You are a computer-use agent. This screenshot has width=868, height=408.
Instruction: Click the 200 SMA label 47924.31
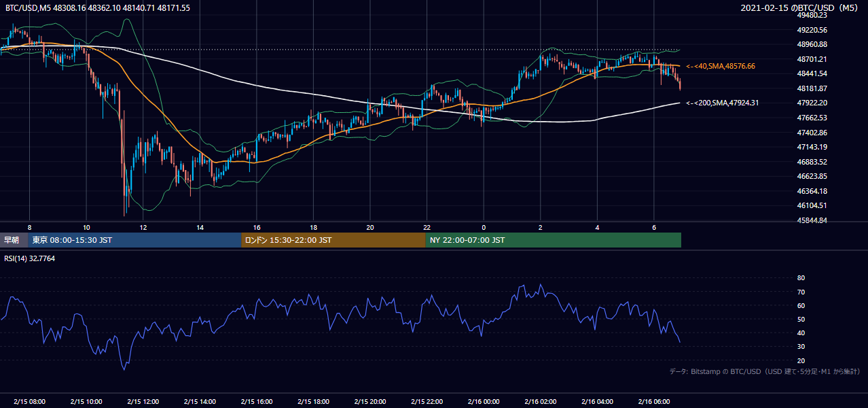723,103
